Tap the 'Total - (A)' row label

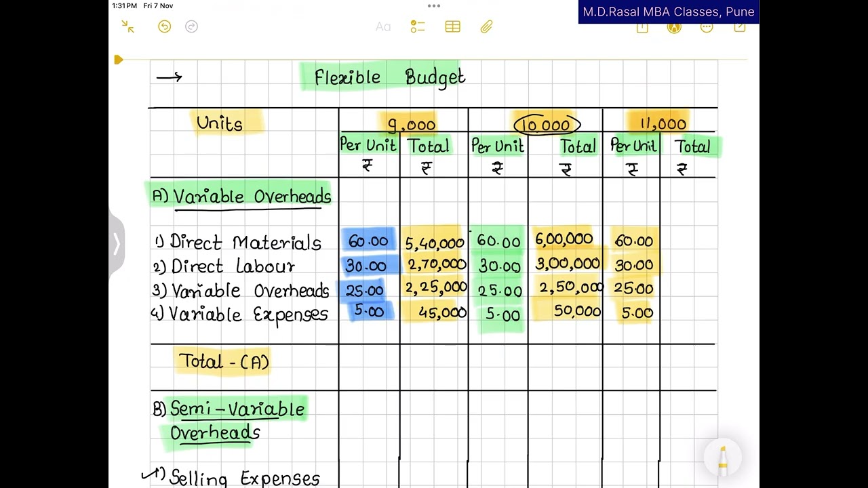tap(224, 361)
